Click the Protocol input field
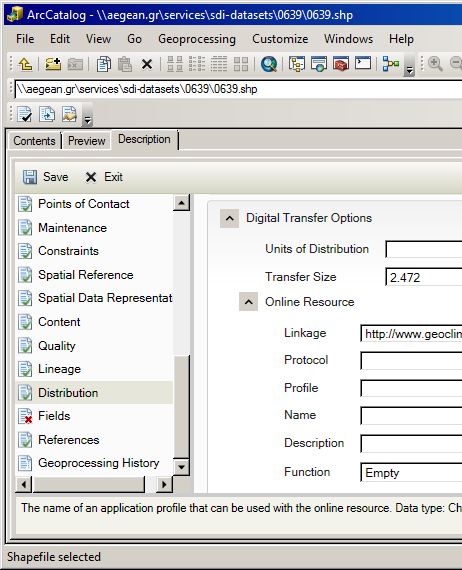 point(411,361)
